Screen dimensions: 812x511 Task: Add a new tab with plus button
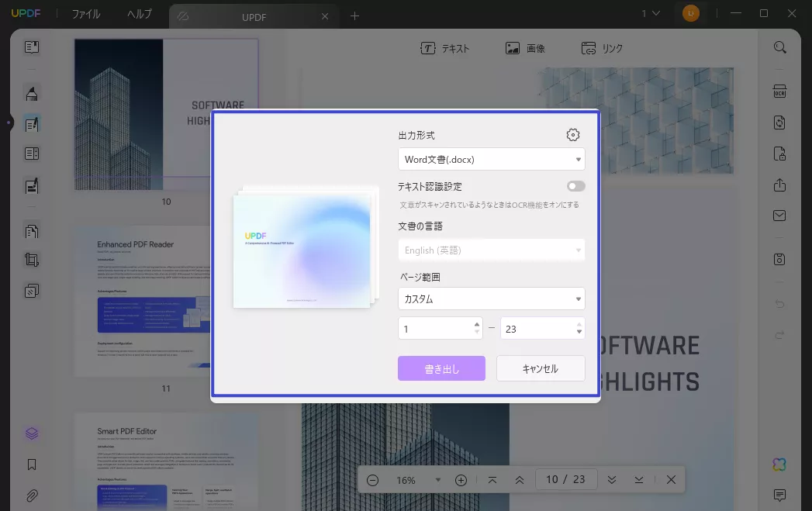(354, 16)
